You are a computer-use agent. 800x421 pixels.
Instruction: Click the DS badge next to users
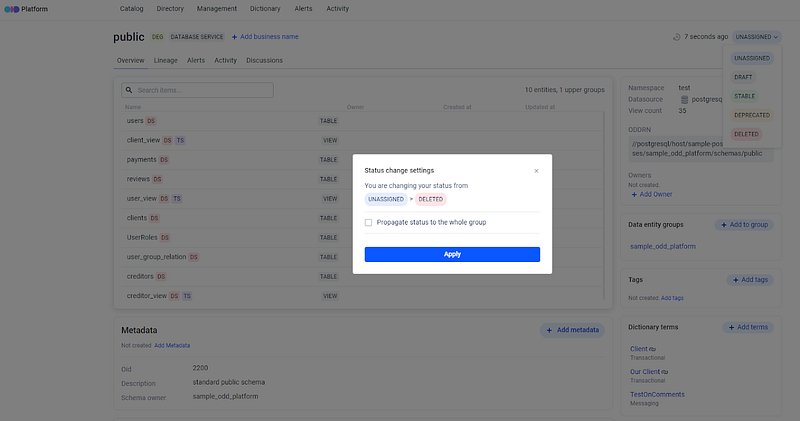151,121
